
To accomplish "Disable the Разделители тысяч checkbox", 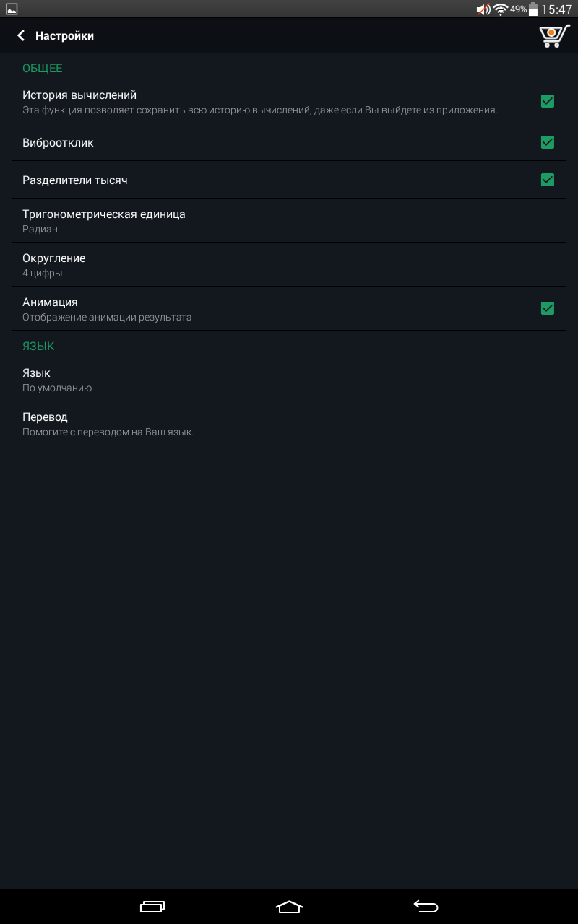I will coord(548,180).
